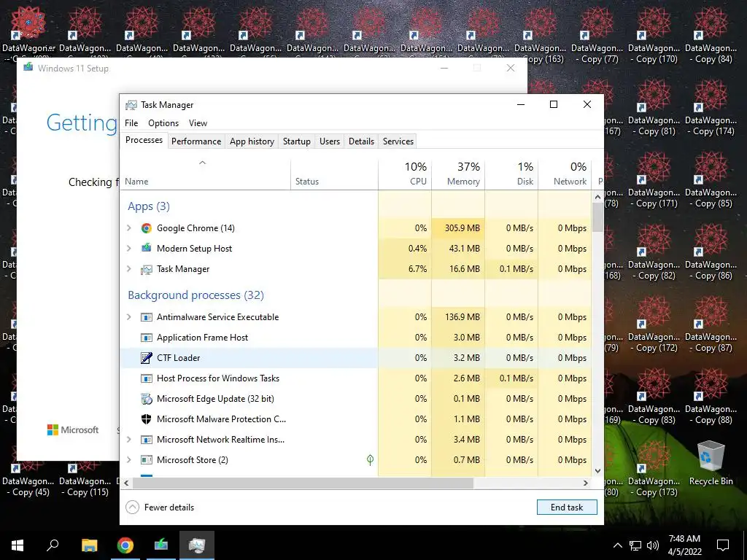Screen dimensions: 747x560
Task: Click the taskbar clock showing 7:48 AM
Action: point(684,545)
